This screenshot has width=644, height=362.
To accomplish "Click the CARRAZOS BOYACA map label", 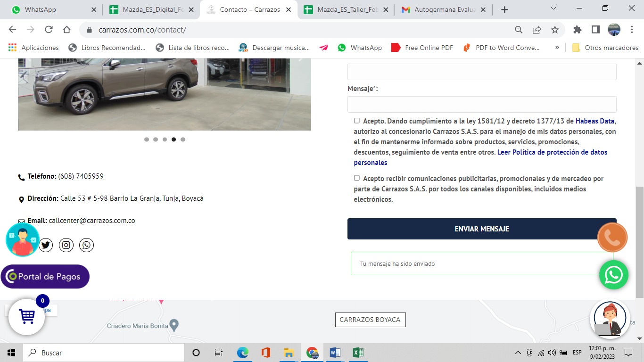I will click(x=370, y=320).
